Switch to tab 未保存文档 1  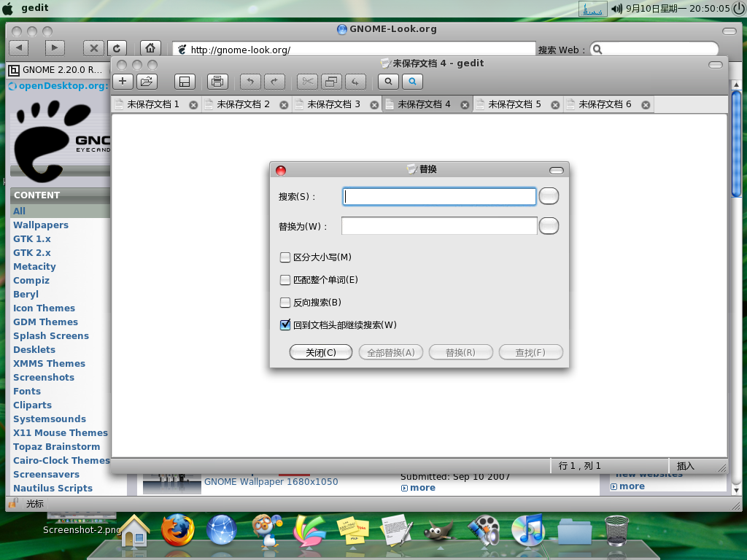(x=153, y=104)
